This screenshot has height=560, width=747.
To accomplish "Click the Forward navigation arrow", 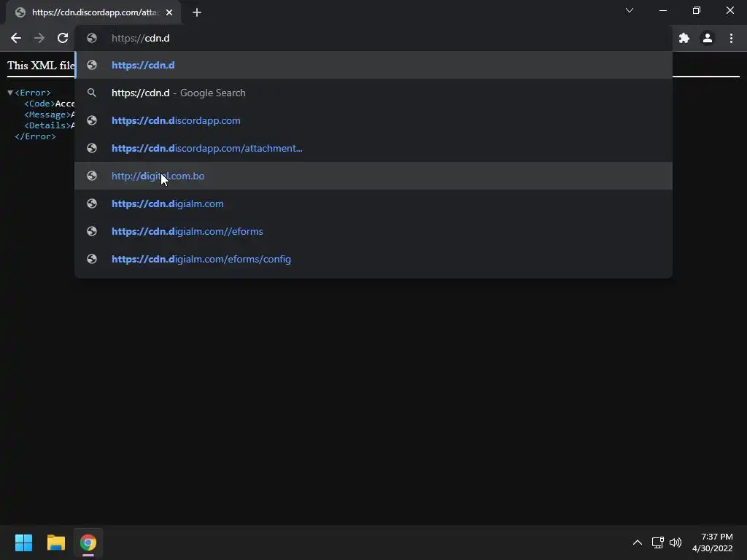I will point(39,38).
